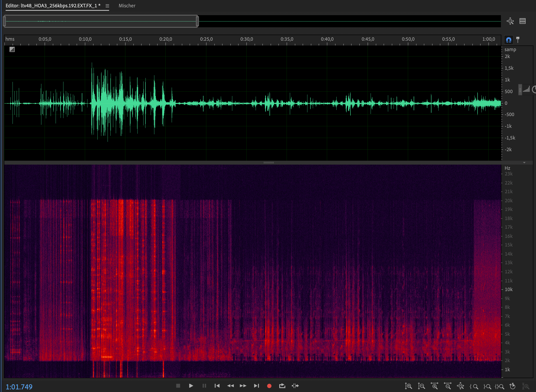This screenshot has width=536, height=392.
Task: Click the right handle of navigator zoom bar
Action: pos(197,21)
